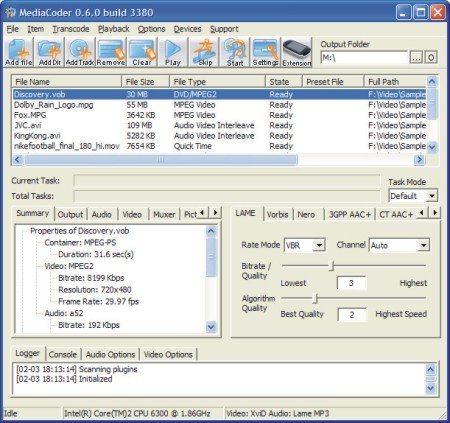This screenshot has width=450, height=423.
Task: Expand the Rate Mode VBR dropdown
Action: (319, 245)
